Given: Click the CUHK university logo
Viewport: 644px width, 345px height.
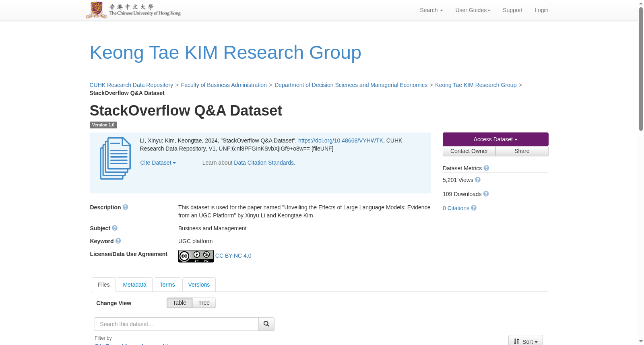Looking at the screenshot, I should 134,10.
